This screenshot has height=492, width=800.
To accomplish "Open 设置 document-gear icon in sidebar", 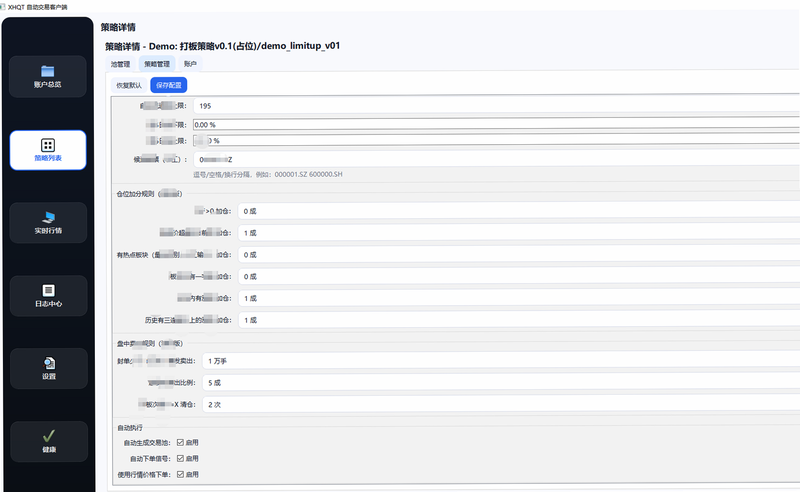I will [49, 363].
